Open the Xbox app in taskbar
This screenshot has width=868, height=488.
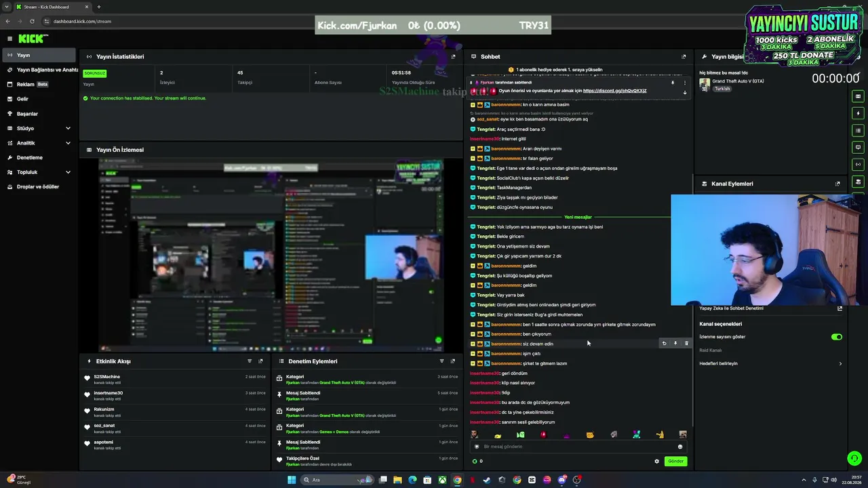coord(442,480)
